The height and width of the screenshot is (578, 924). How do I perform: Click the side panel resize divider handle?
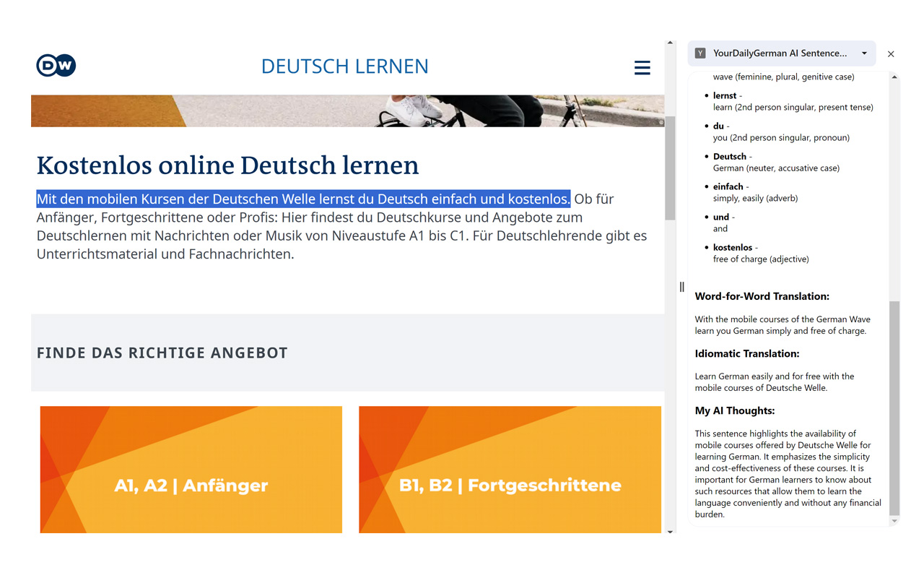coord(681,287)
